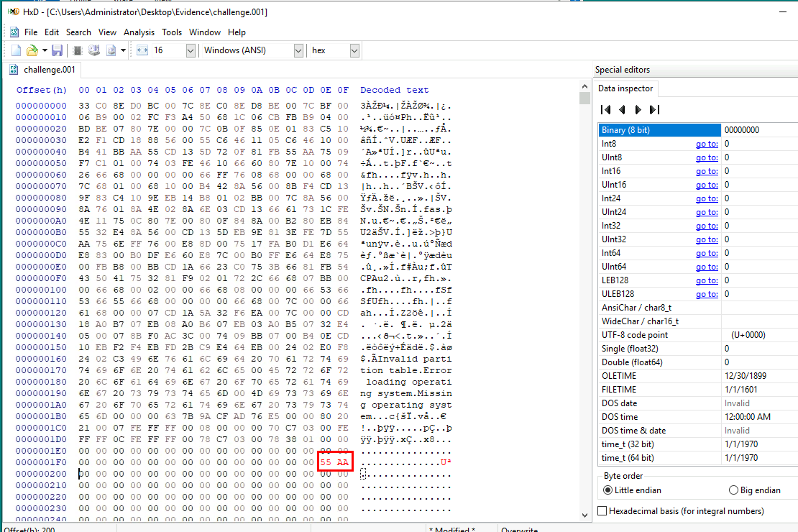This screenshot has height=532, width=798.
Task: Click the Open RAM memory chip icon
Action: tap(78, 50)
